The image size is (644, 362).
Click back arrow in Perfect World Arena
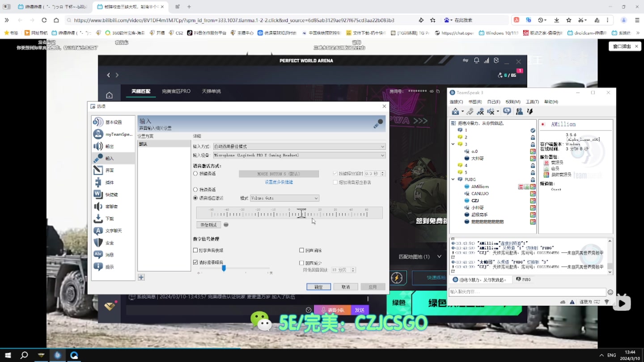pos(108,75)
